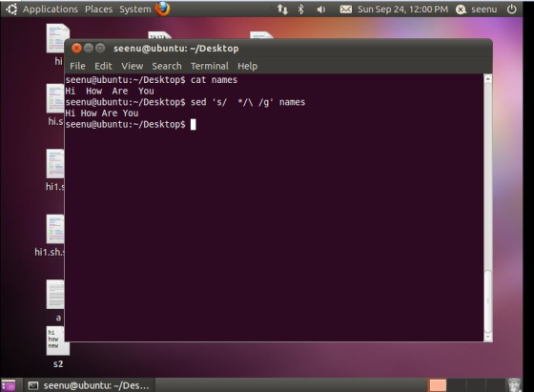The height and width of the screenshot is (392, 534).
Task: Open the seenu user status menu
Action: coord(477,10)
